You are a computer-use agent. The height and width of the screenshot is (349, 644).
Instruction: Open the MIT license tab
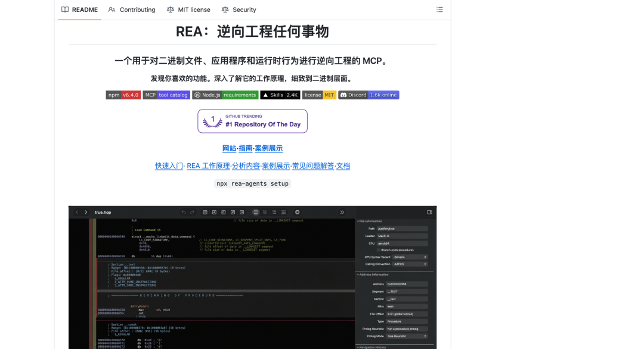point(188,10)
